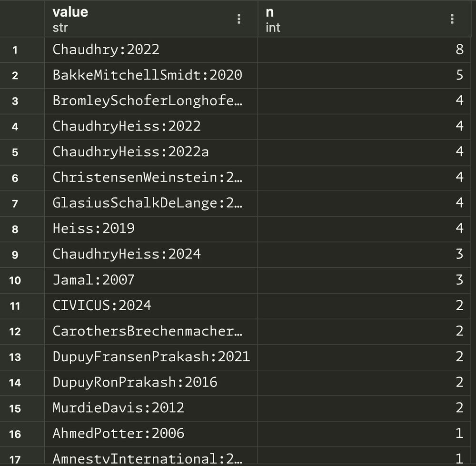Click the ChristensenWeinstein cell
Image resolution: width=476 pixels, height=466 pixels.
tap(151, 178)
